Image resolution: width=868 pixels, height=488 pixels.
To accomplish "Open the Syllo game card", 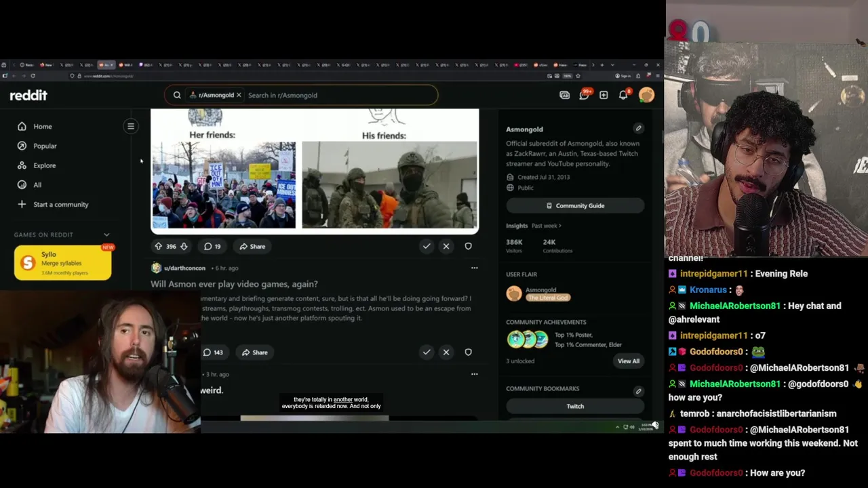I will point(63,263).
